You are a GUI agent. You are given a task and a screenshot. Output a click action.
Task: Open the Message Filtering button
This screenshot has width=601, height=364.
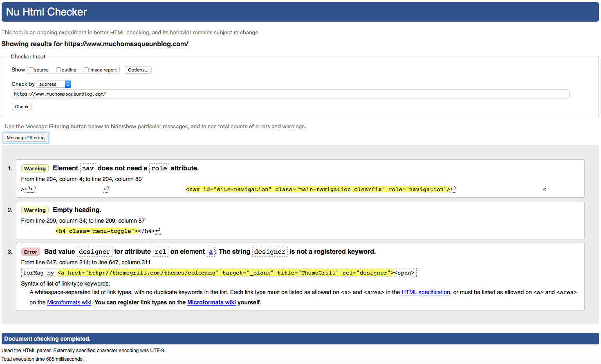(26, 138)
